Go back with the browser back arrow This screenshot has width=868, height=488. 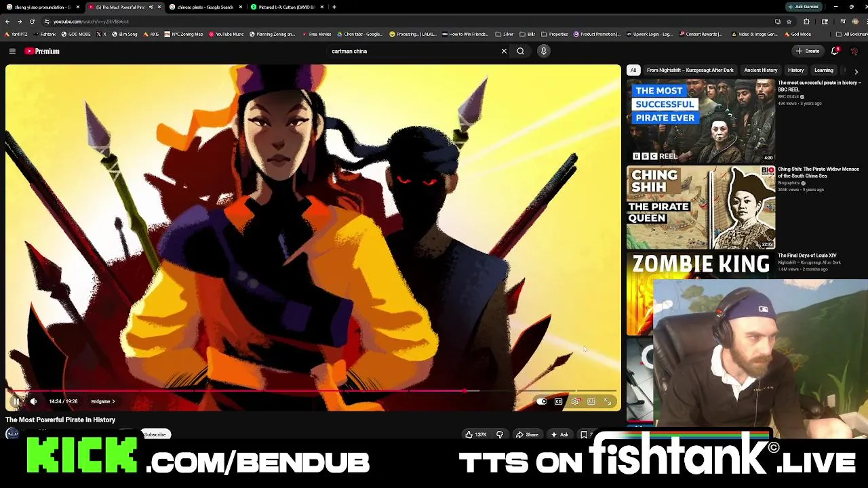pos(7,21)
